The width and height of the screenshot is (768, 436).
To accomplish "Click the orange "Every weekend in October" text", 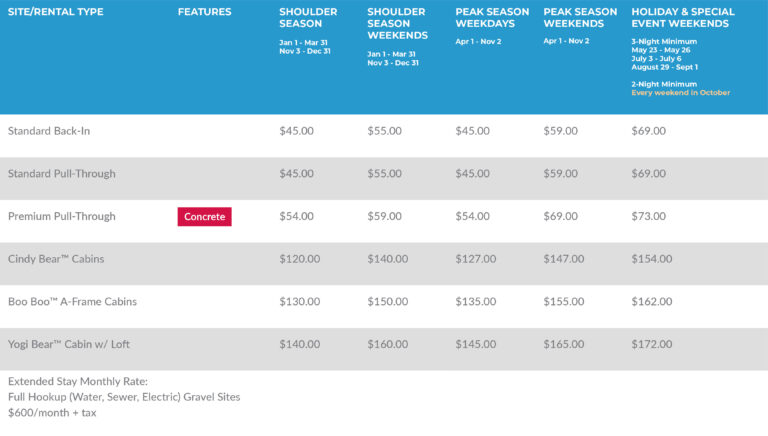I will point(680,93).
